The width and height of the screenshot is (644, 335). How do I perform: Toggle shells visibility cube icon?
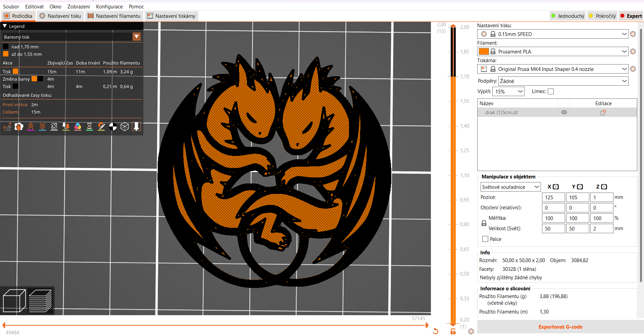pos(125,127)
